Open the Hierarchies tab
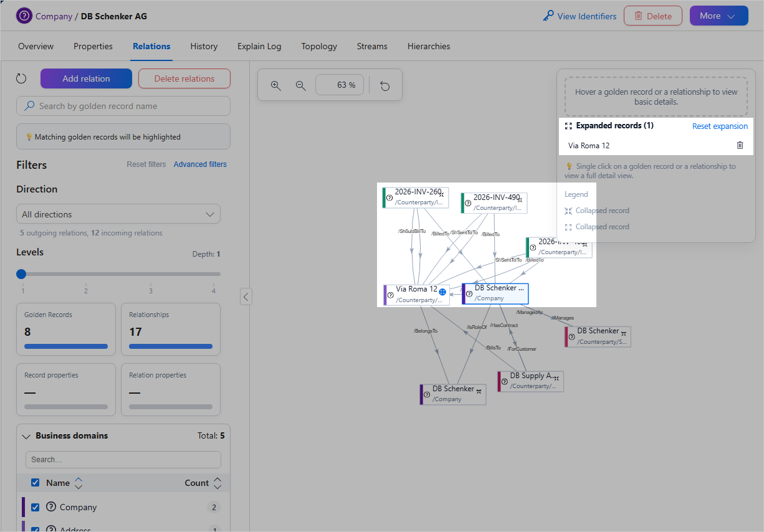The image size is (764, 532). coord(429,46)
